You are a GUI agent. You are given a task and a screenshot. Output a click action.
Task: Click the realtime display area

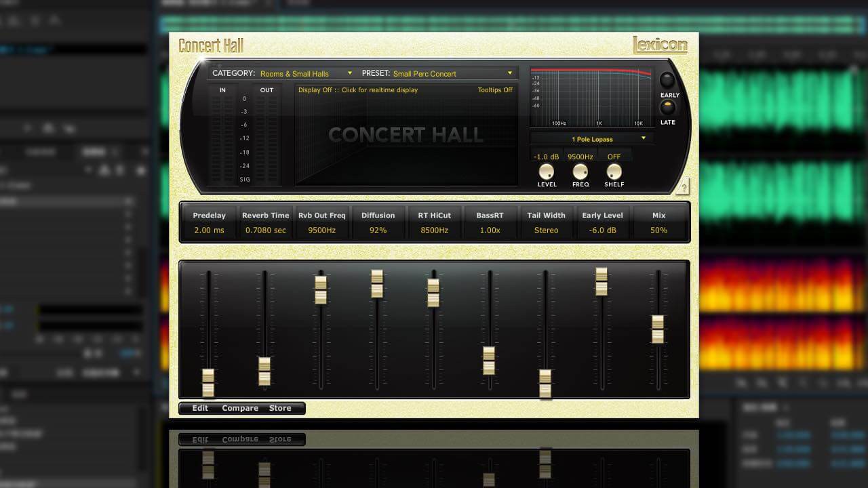[406, 134]
